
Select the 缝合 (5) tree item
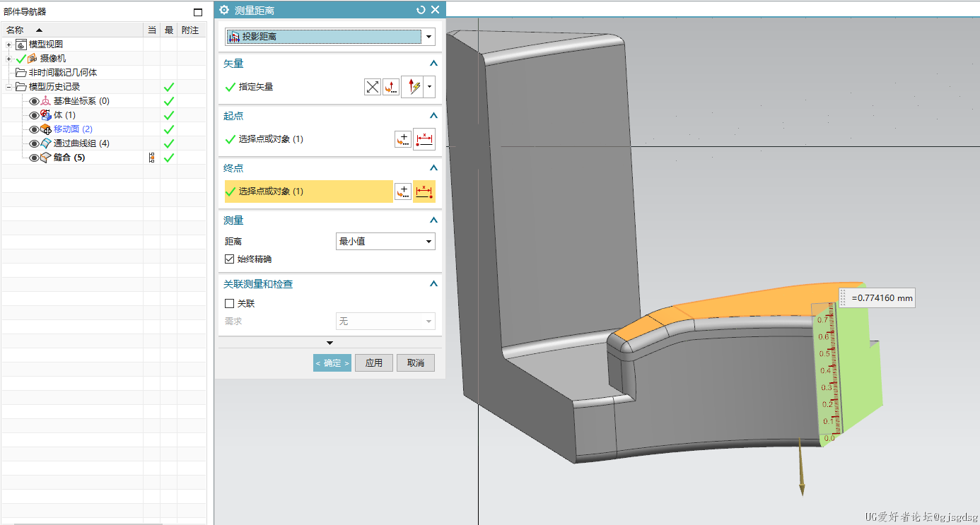69,158
